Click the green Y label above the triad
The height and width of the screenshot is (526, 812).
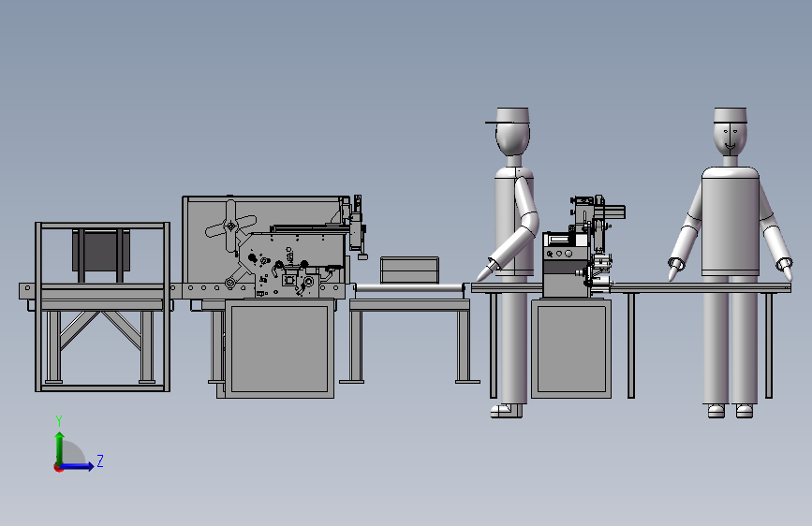coord(59,420)
